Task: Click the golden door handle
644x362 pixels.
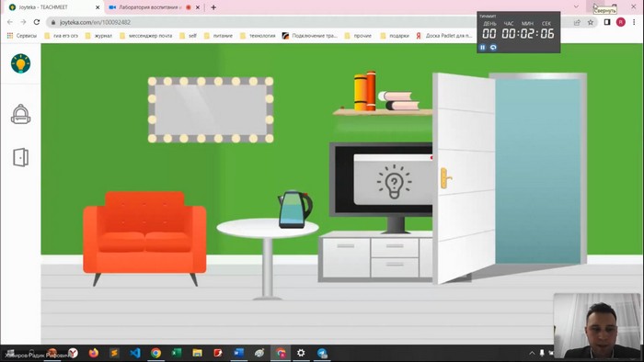Action: pyautogui.click(x=445, y=178)
